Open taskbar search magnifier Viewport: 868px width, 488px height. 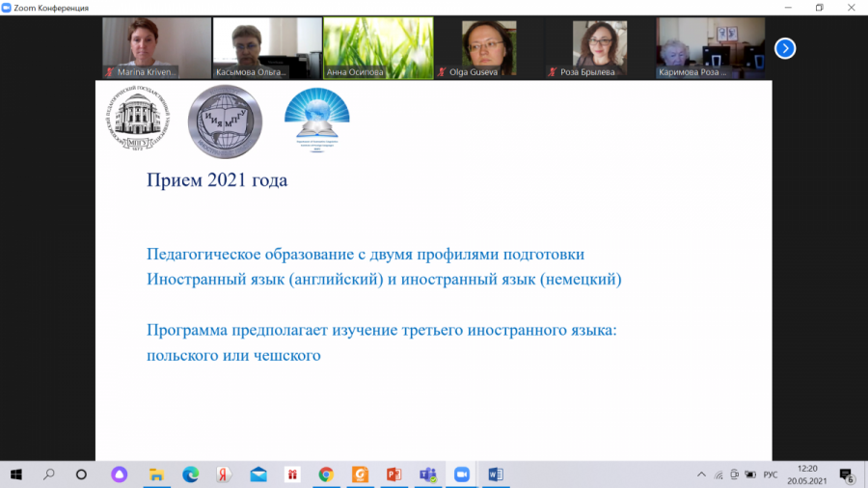[48, 474]
